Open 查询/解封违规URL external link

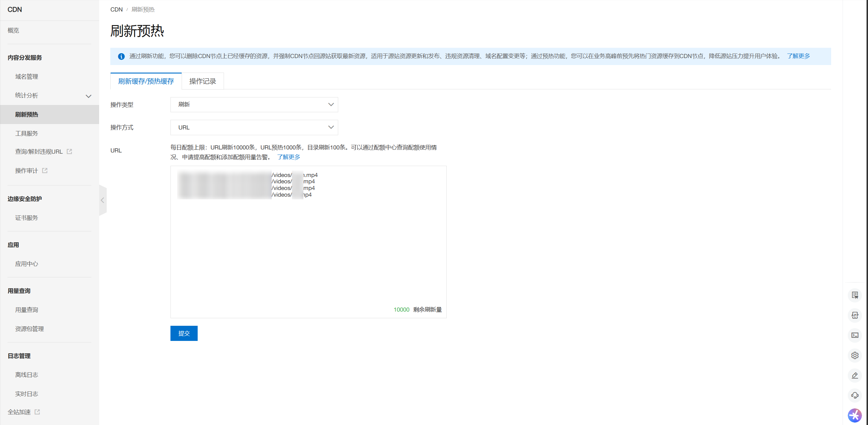point(39,152)
